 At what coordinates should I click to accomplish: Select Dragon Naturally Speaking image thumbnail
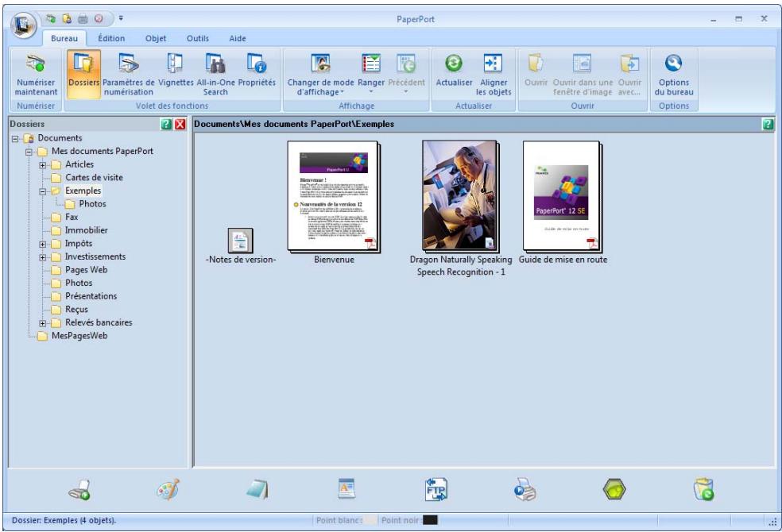(x=460, y=195)
